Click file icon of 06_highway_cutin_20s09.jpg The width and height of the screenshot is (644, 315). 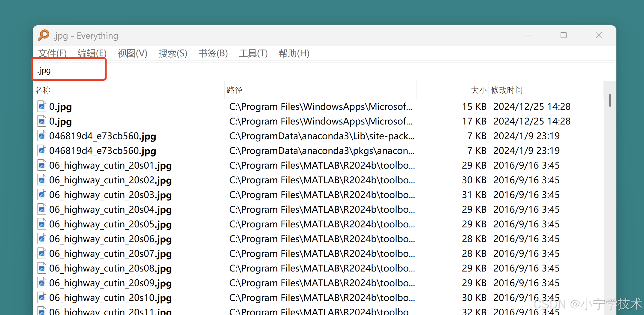click(x=42, y=283)
